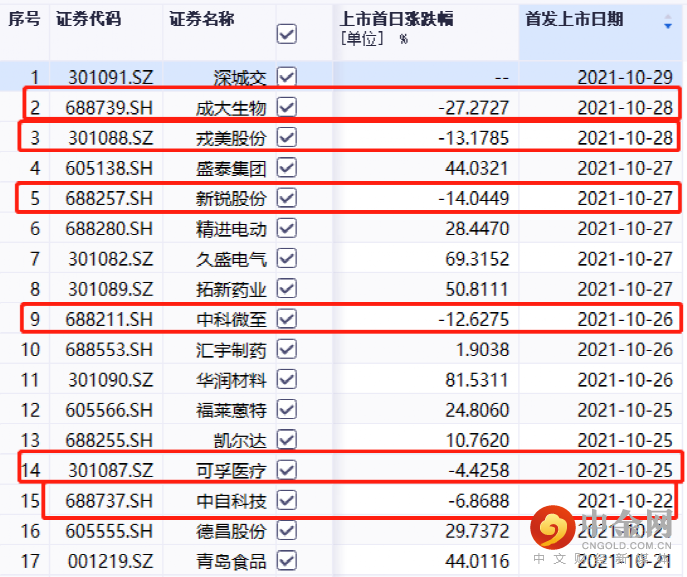Select stock code 688211.SH
Screen dimensions: 687x577
109,320
